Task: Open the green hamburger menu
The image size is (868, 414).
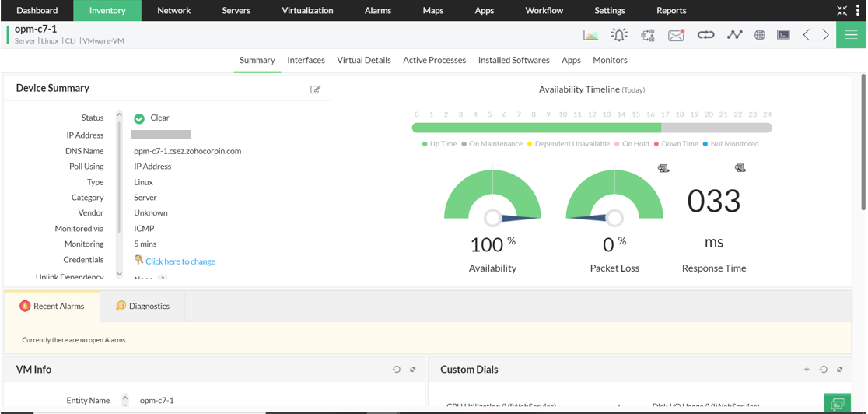Action: [x=851, y=35]
